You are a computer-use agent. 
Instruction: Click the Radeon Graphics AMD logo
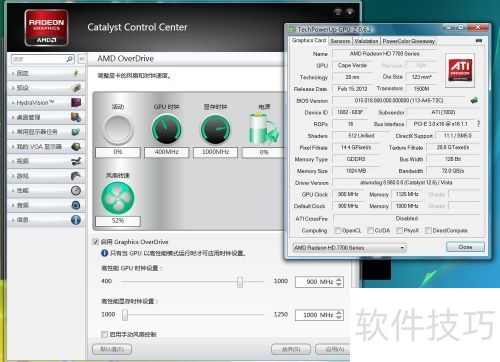pyautogui.click(x=46, y=28)
